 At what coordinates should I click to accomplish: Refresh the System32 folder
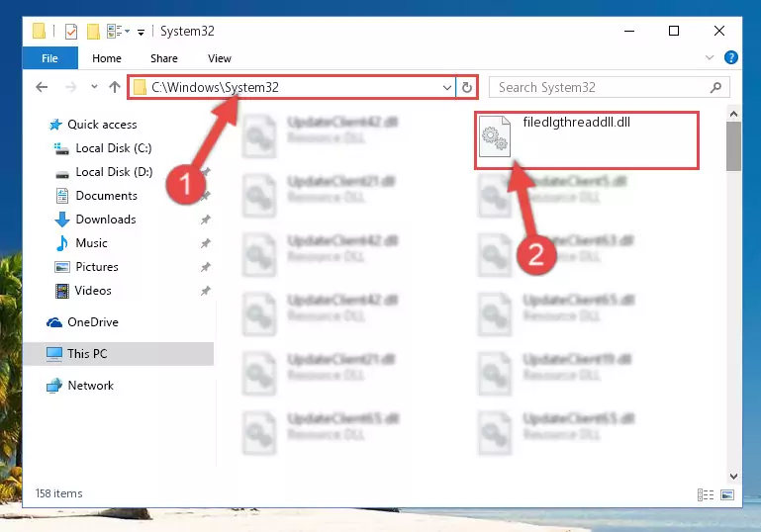tap(467, 87)
